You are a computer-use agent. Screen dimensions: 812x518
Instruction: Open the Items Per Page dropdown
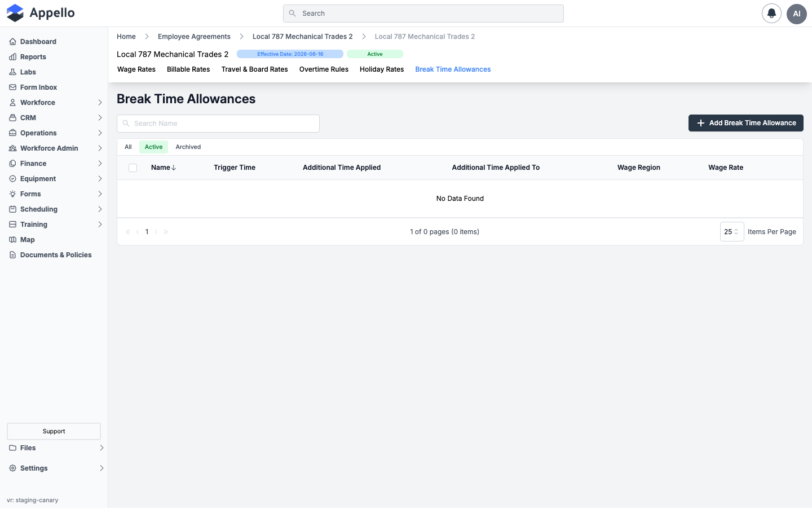[732, 232]
